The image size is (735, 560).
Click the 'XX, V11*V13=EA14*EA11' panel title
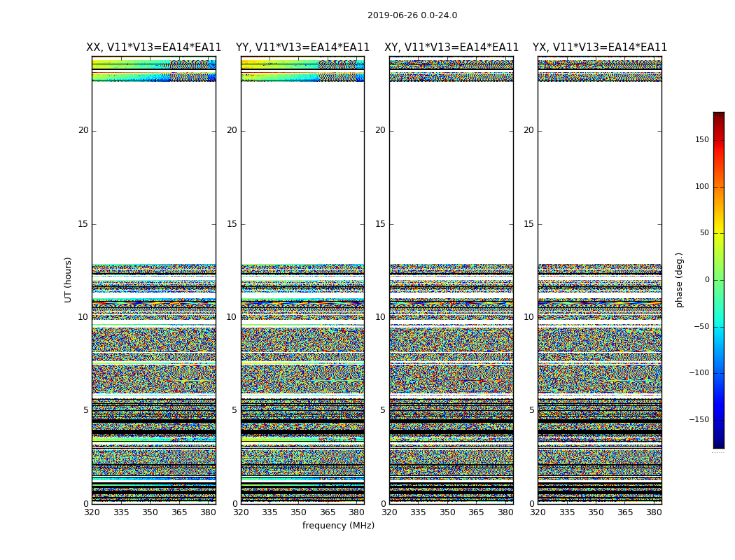(x=154, y=48)
